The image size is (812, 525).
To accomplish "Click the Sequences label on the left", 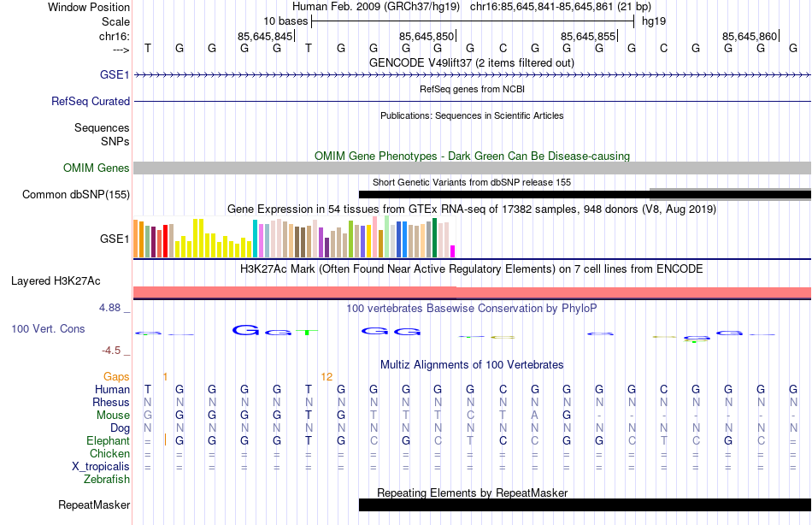I will tap(102, 127).
